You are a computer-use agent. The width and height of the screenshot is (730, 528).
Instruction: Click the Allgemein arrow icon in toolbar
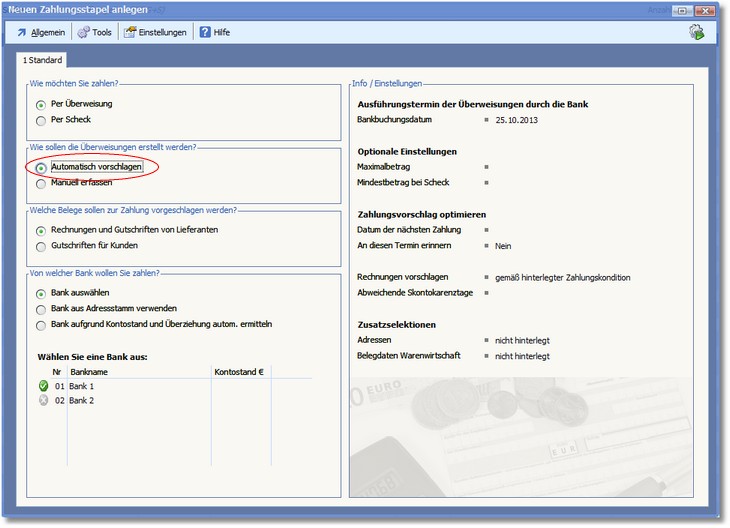click(21, 32)
